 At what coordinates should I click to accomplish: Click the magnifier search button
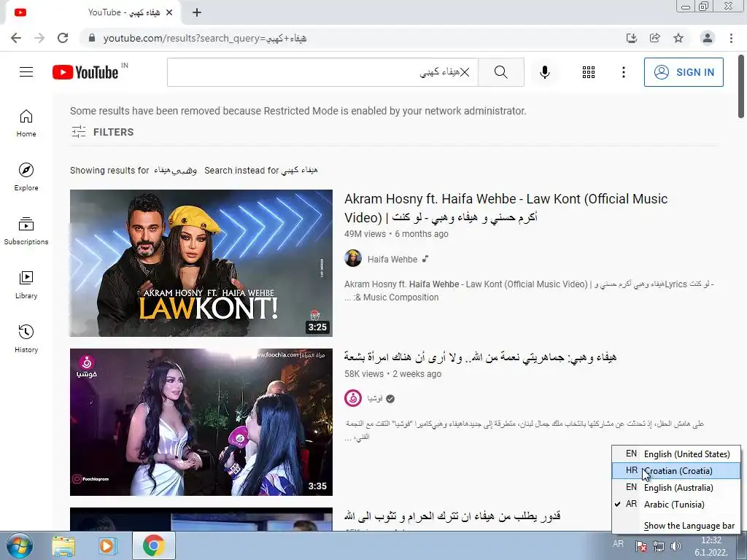(x=500, y=72)
